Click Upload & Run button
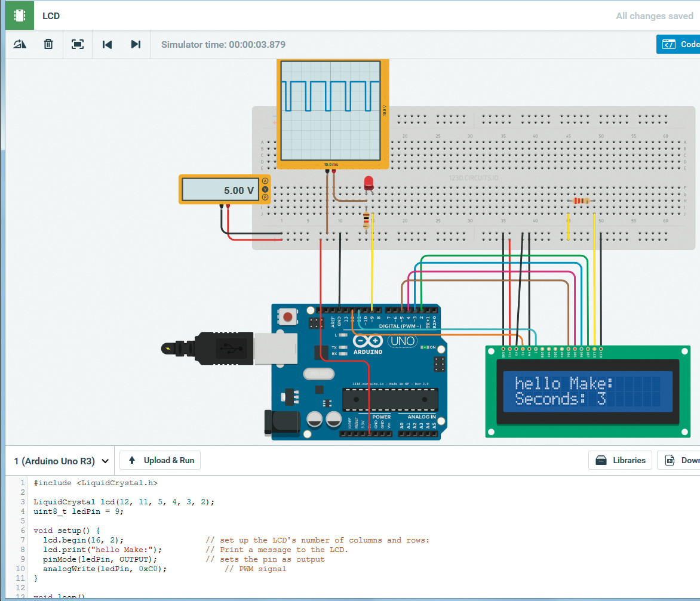The height and width of the screenshot is (601, 700). click(160, 460)
